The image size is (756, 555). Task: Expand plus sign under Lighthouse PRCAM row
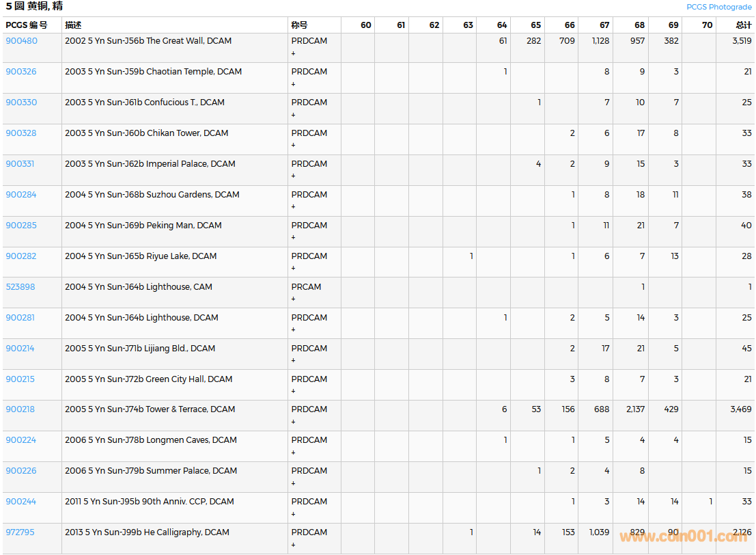294,299
